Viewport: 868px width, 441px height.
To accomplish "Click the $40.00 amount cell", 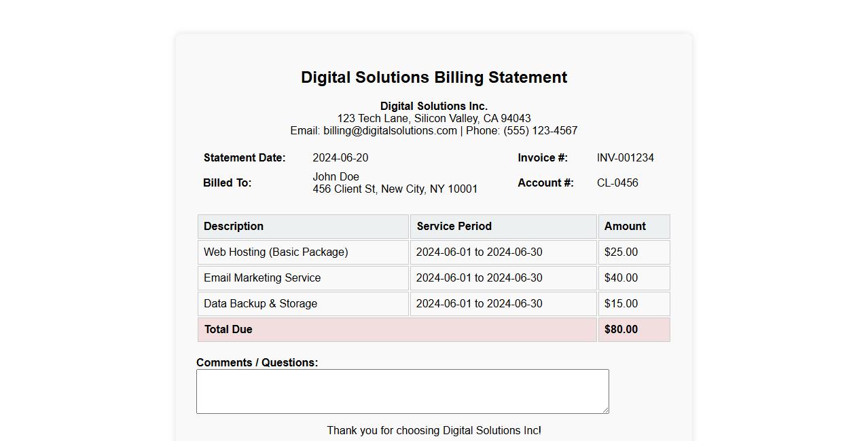I will (621, 278).
